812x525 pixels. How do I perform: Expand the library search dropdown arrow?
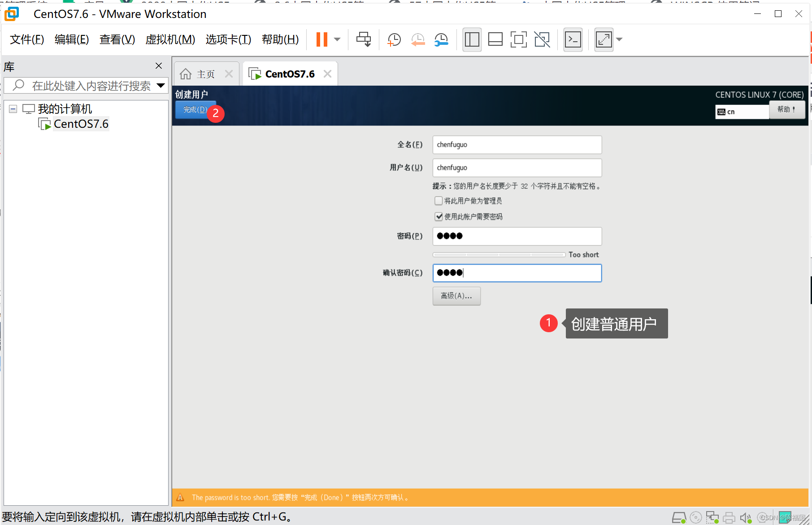(161, 86)
